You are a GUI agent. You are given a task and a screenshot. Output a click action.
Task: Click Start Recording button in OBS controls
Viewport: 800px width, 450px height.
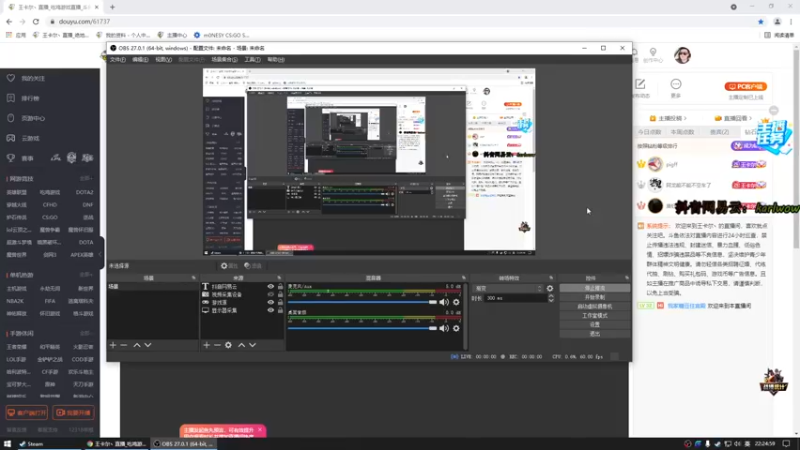594,297
